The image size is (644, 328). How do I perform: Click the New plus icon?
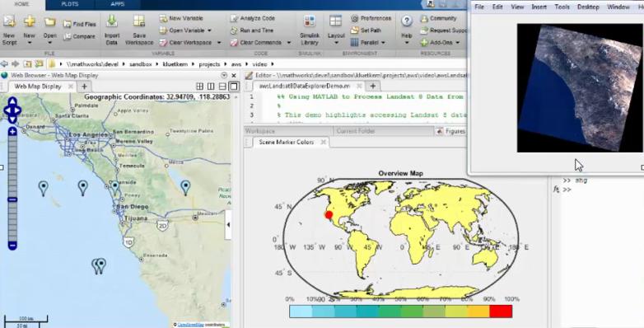pos(29,21)
